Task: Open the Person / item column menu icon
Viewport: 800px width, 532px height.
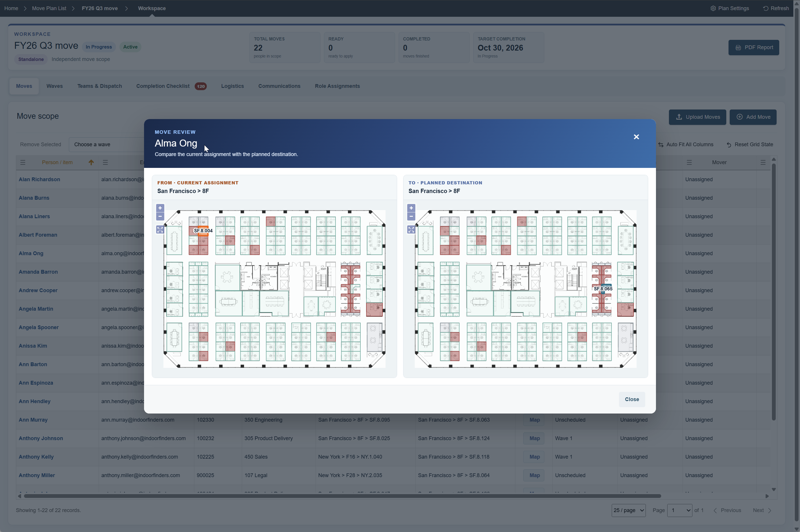Action: (23, 162)
